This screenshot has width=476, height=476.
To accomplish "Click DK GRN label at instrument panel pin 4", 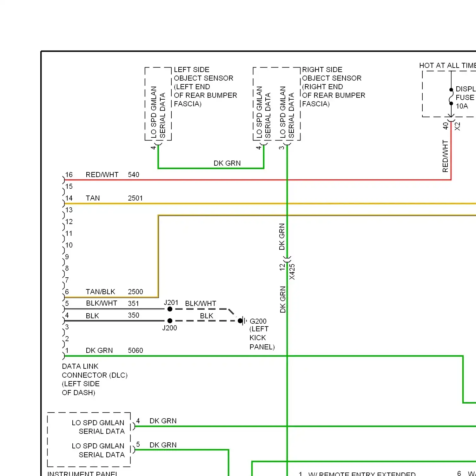I will click(163, 421).
